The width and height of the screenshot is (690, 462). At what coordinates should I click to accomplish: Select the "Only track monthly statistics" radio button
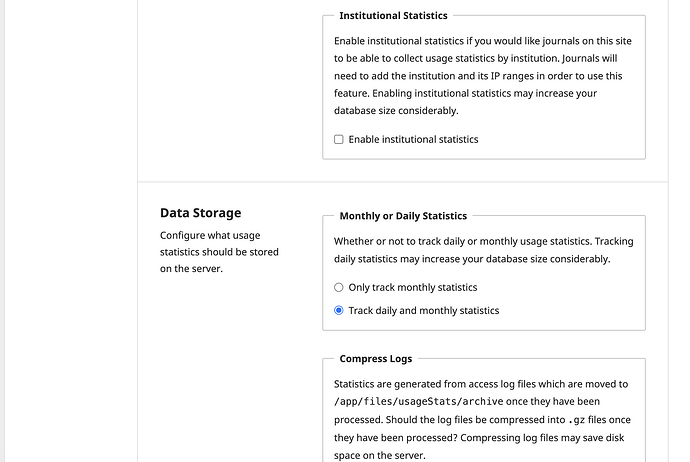click(x=339, y=288)
